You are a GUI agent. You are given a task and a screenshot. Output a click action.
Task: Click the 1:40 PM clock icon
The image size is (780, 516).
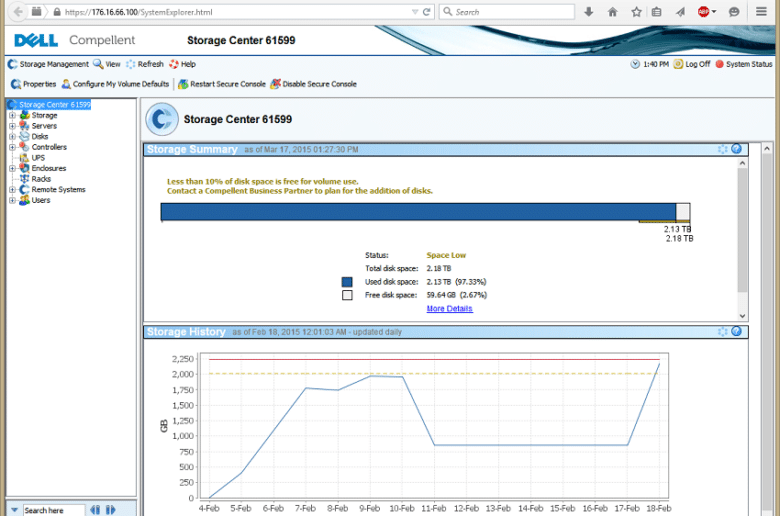[x=635, y=64]
